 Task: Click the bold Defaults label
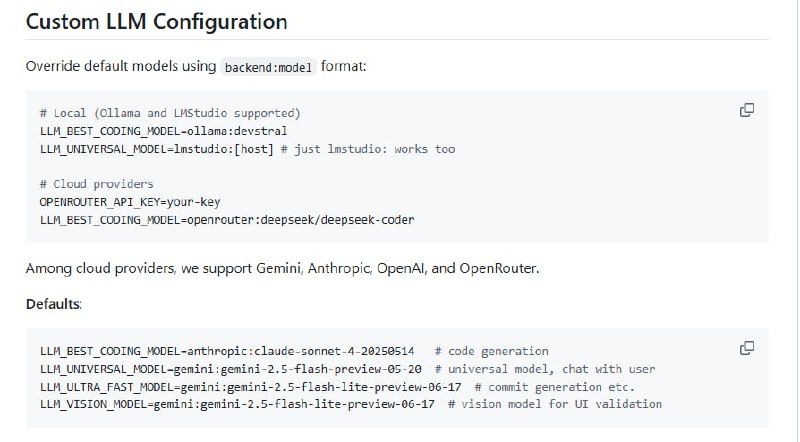[53, 303]
